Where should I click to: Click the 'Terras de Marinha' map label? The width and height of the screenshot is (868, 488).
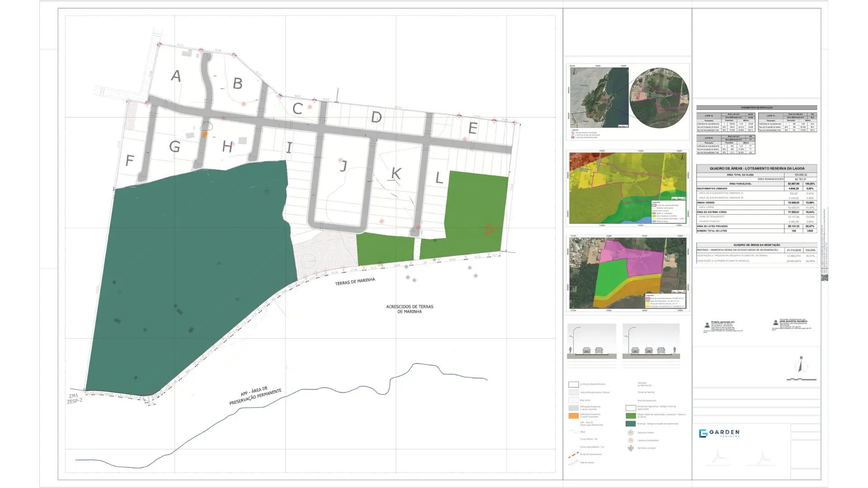355,282
